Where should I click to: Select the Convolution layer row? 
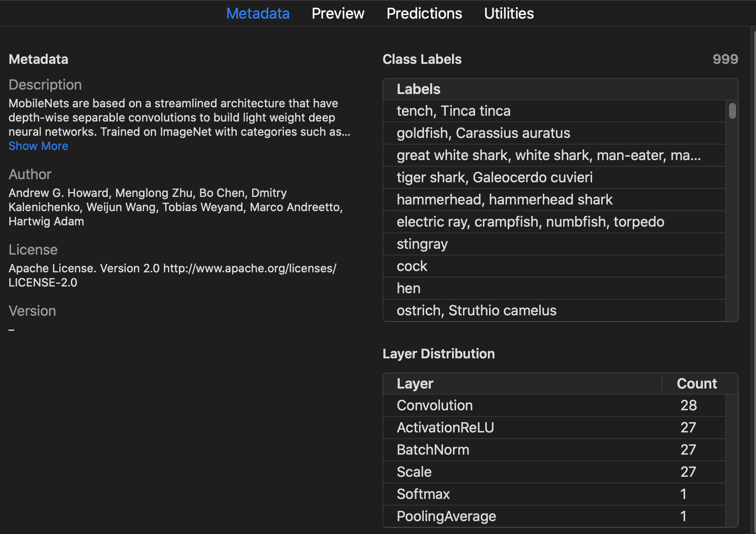point(434,405)
